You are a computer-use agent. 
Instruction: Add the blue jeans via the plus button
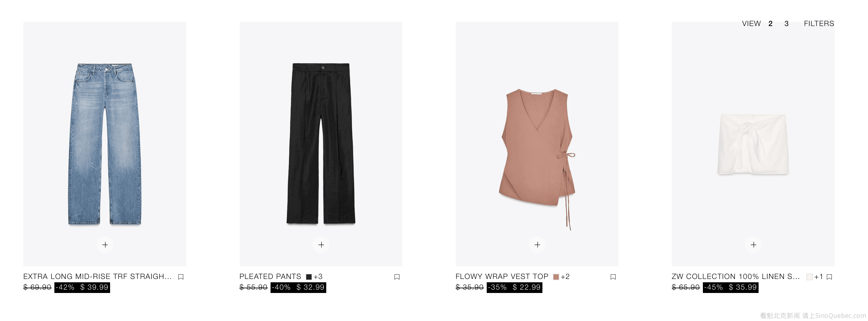[x=105, y=245]
